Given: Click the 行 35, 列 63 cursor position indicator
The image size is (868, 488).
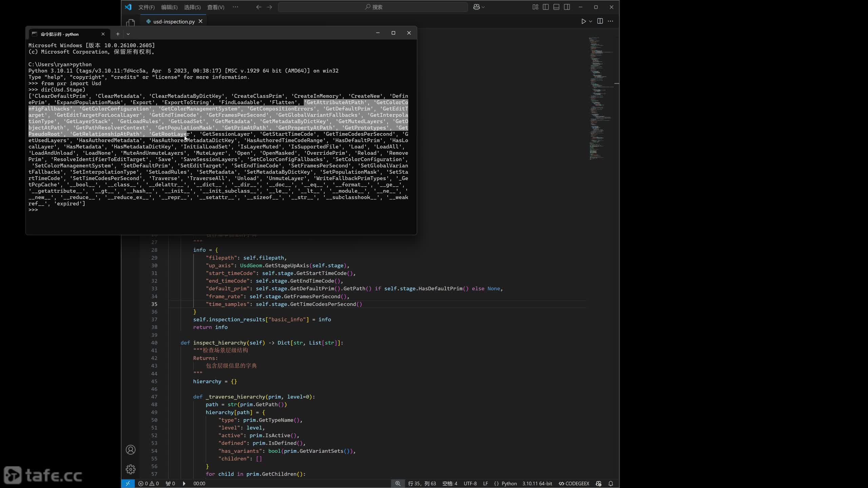Looking at the screenshot, I should click(x=422, y=484).
